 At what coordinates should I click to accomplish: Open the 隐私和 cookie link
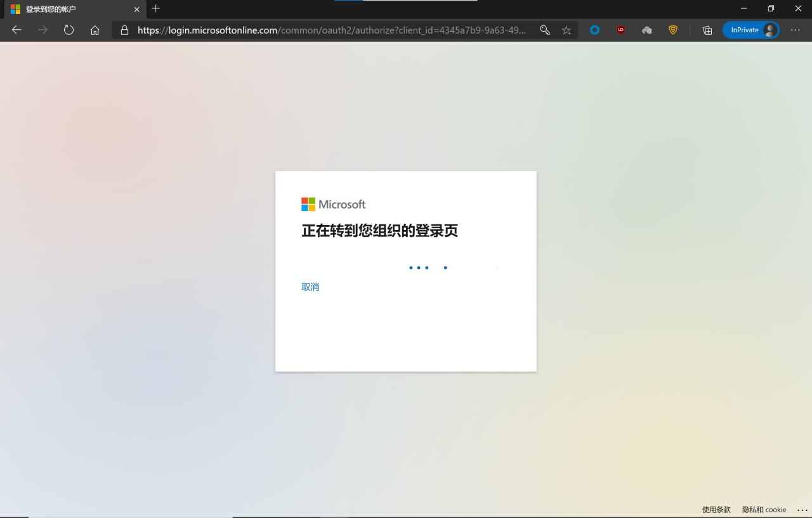[764, 510]
